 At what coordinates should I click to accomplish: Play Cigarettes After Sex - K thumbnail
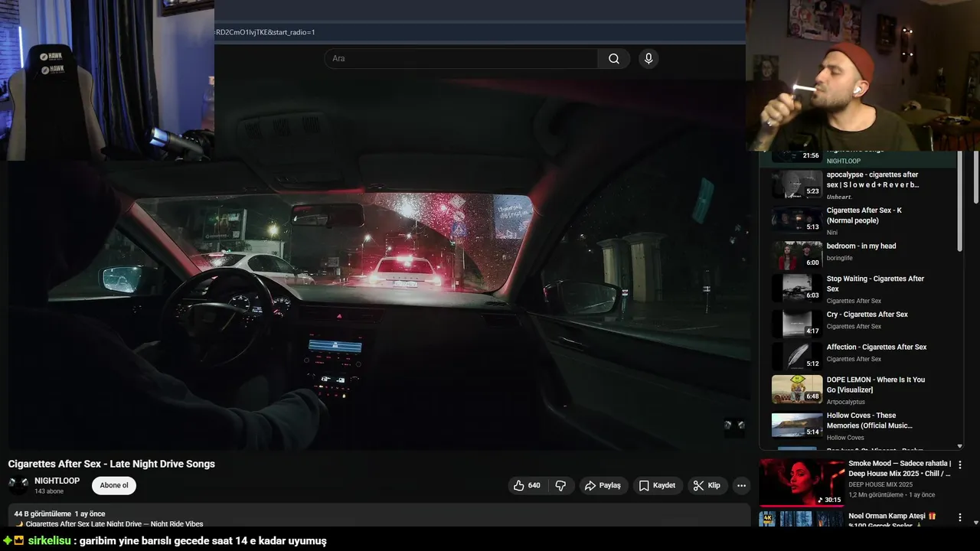[797, 219]
